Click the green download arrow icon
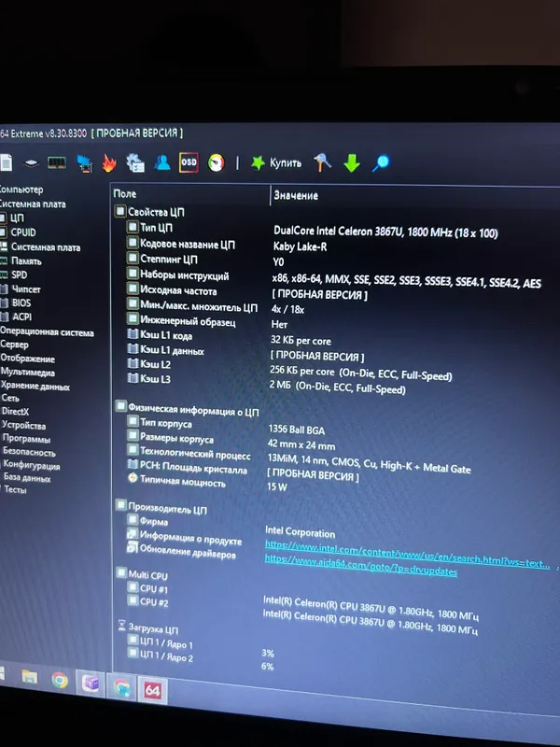 pos(352,162)
